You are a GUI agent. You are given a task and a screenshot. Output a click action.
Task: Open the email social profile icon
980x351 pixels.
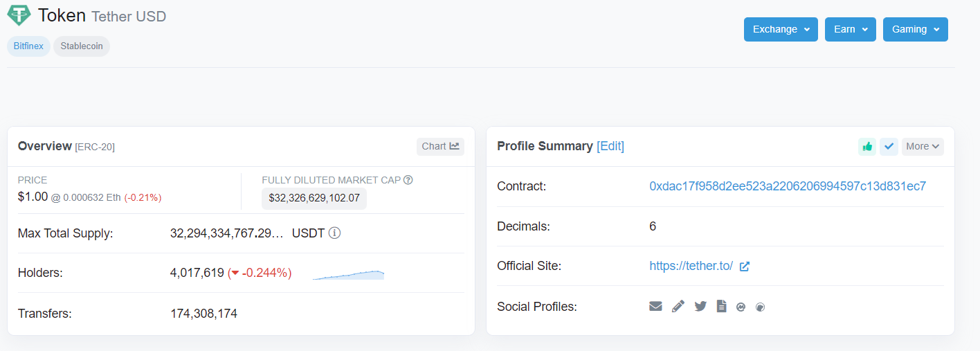click(655, 306)
